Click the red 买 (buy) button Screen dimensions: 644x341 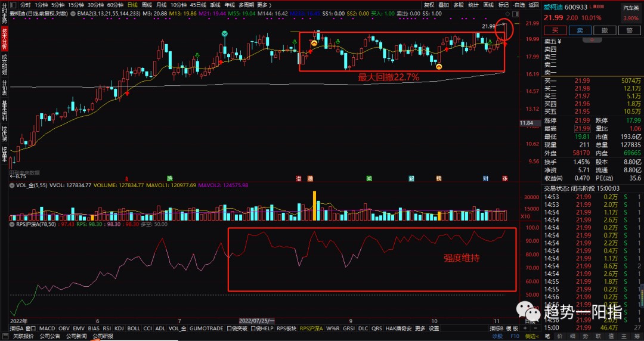click(x=555, y=30)
